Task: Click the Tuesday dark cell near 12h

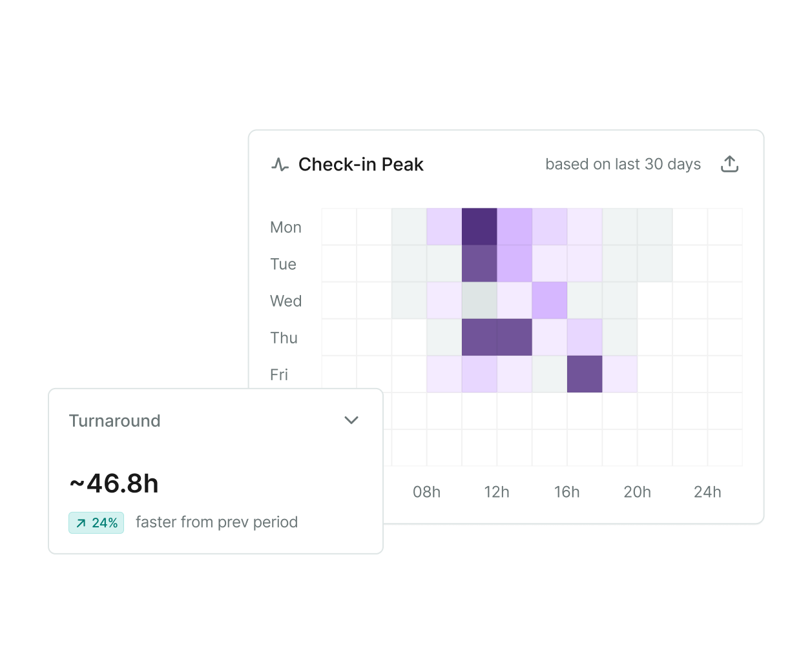Action: 479,263
